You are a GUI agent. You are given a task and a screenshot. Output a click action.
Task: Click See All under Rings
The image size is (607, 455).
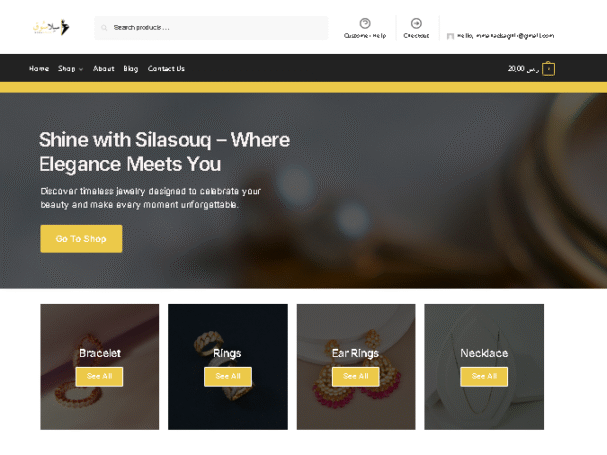pos(228,376)
